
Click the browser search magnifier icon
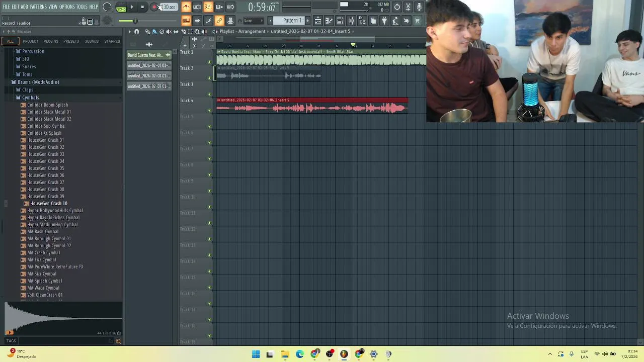[118, 341]
